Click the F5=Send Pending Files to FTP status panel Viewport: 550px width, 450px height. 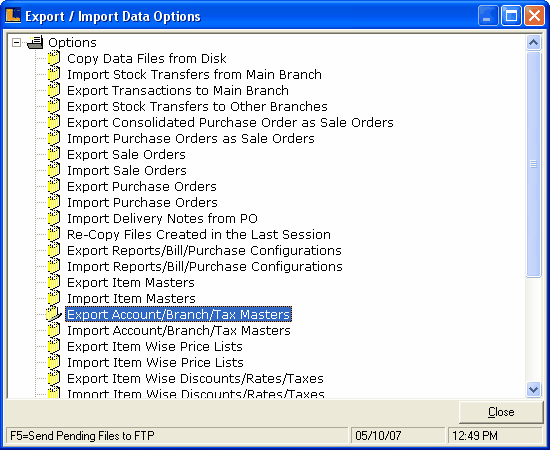(x=177, y=436)
